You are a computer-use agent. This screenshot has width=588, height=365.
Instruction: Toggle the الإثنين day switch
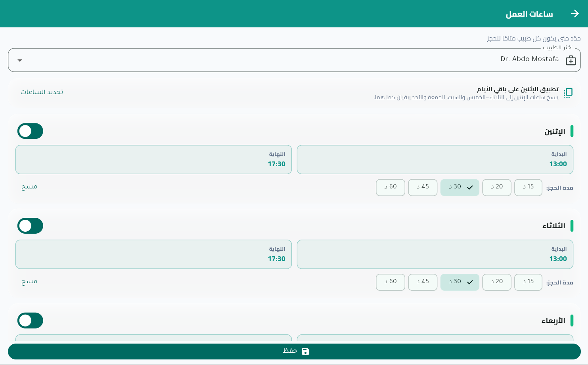coord(30,131)
